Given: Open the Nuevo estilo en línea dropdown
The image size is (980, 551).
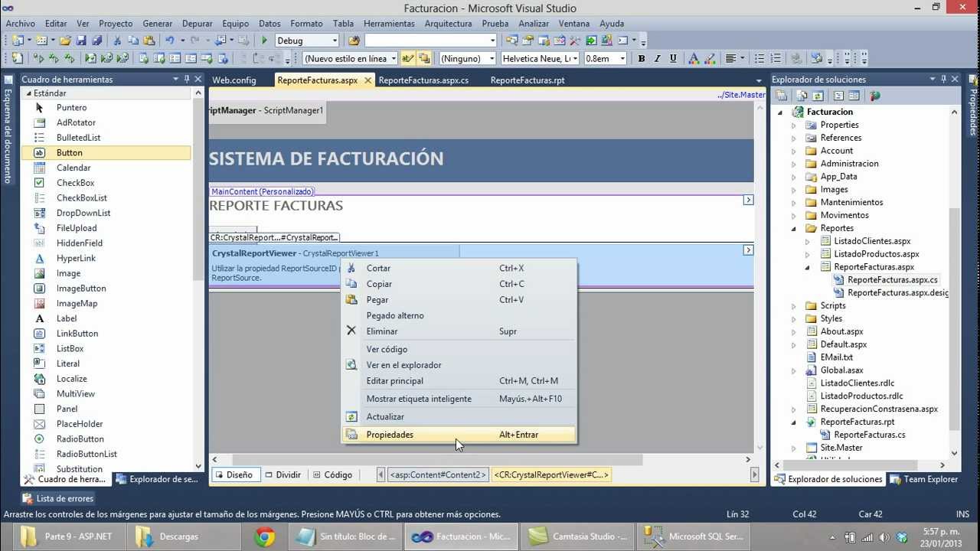Looking at the screenshot, I should [x=394, y=58].
